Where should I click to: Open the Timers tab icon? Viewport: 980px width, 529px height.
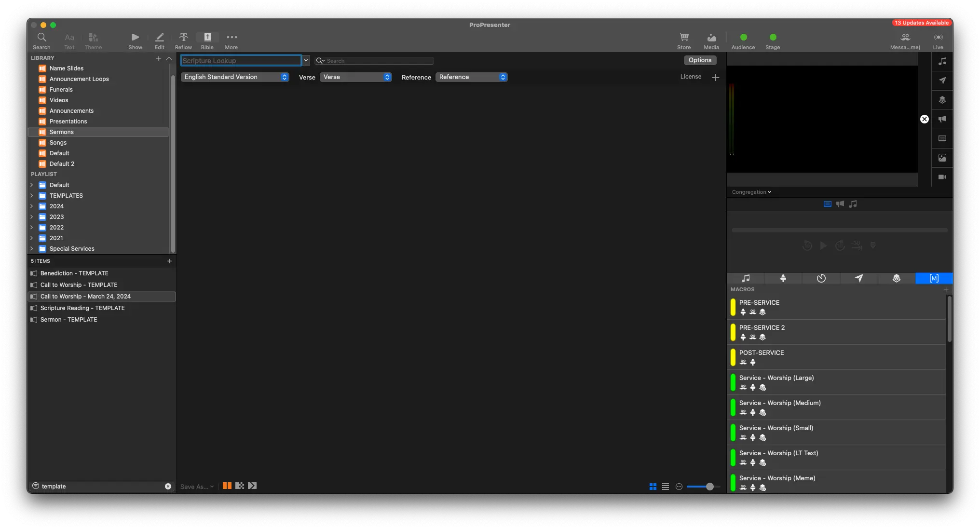coord(821,278)
